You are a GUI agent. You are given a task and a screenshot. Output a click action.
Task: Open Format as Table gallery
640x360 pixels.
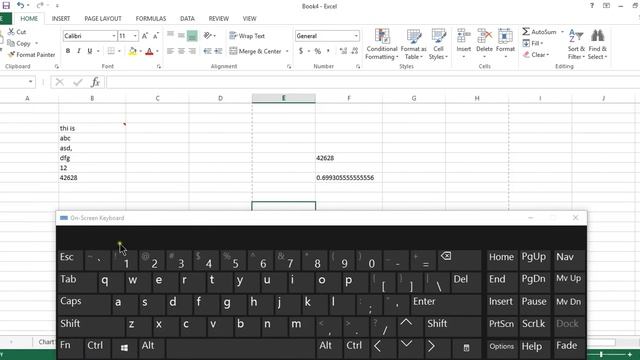[413, 44]
